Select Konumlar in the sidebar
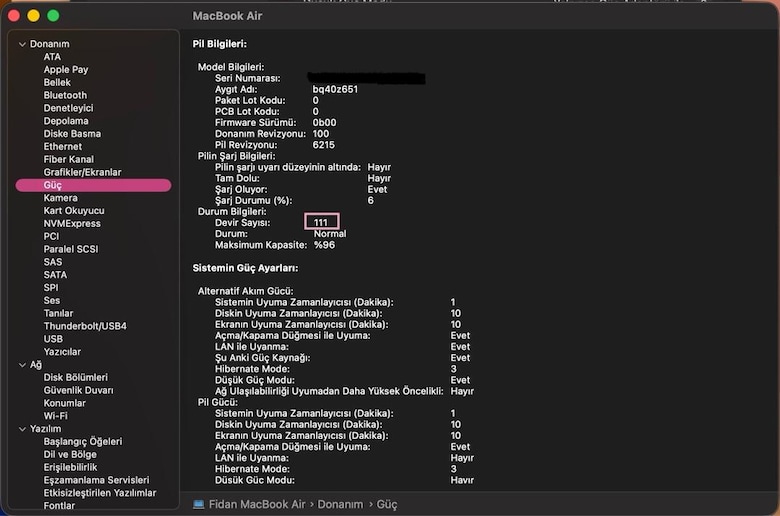 (65, 403)
